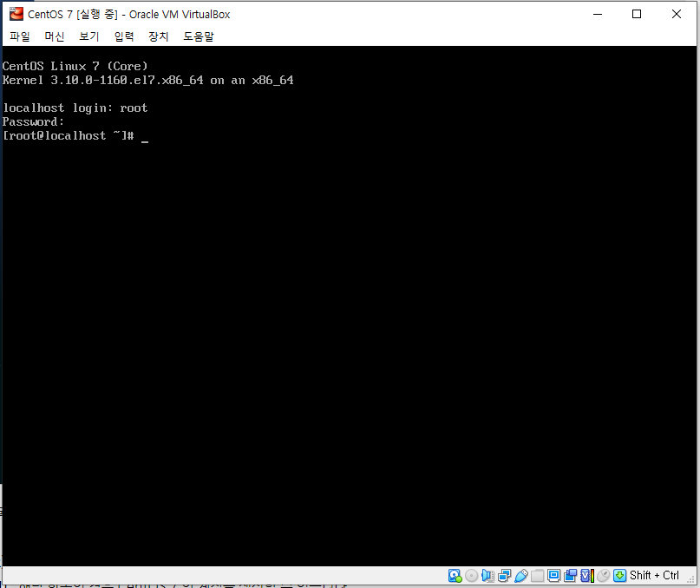This screenshot has width=700, height=588.
Task: Click the 'Password:' line in console
Action: tap(33, 122)
